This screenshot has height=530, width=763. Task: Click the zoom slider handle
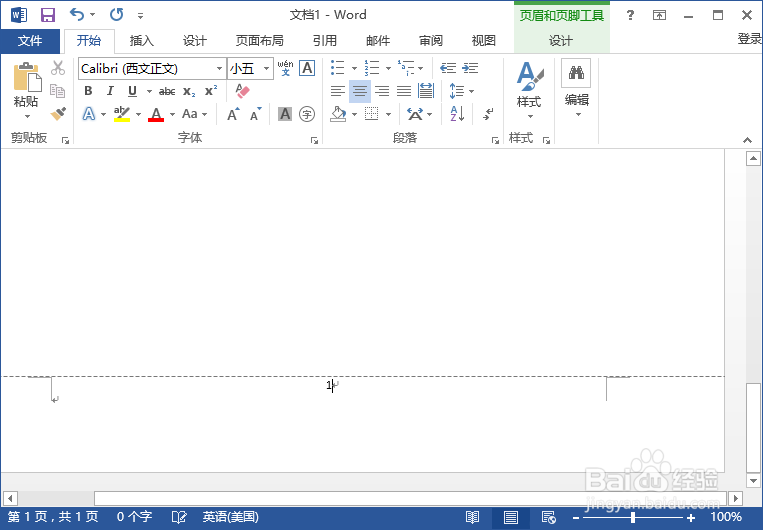[x=633, y=517]
